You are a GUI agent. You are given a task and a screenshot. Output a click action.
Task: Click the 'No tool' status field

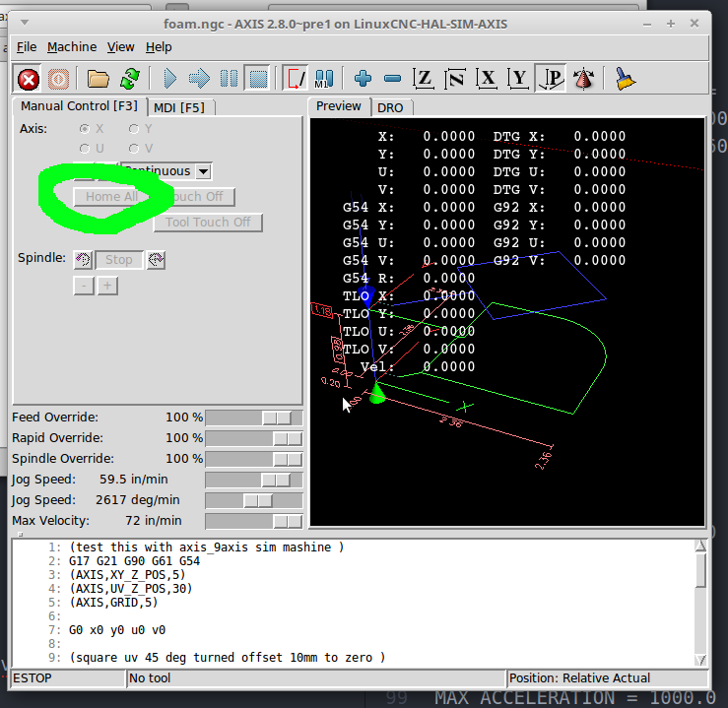pyautogui.click(x=316, y=678)
